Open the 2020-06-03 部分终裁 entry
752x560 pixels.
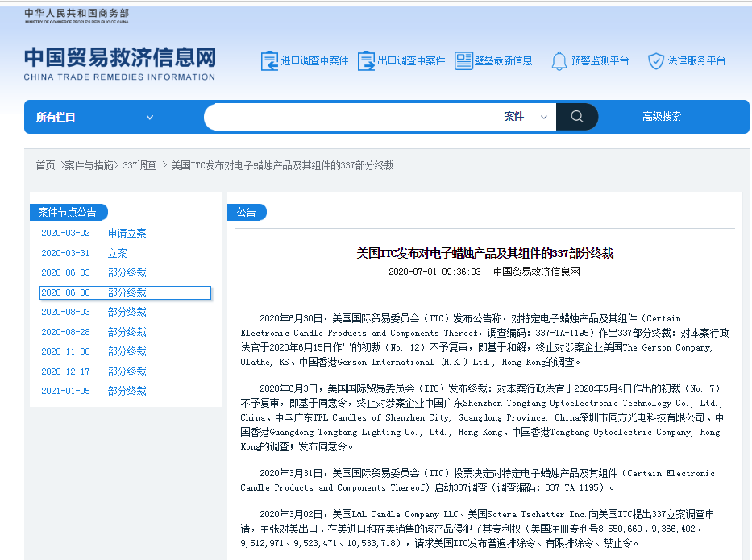[x=94, y=272]
